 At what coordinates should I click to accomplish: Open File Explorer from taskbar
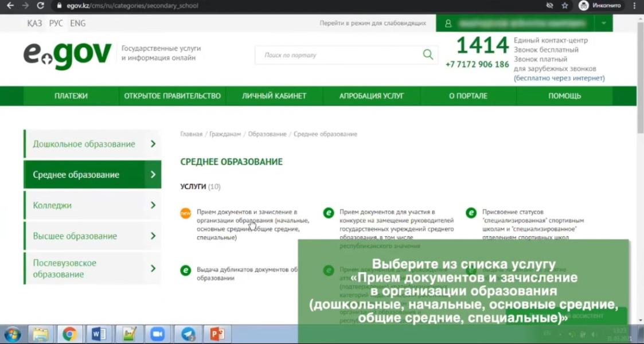tap(41, 334)
